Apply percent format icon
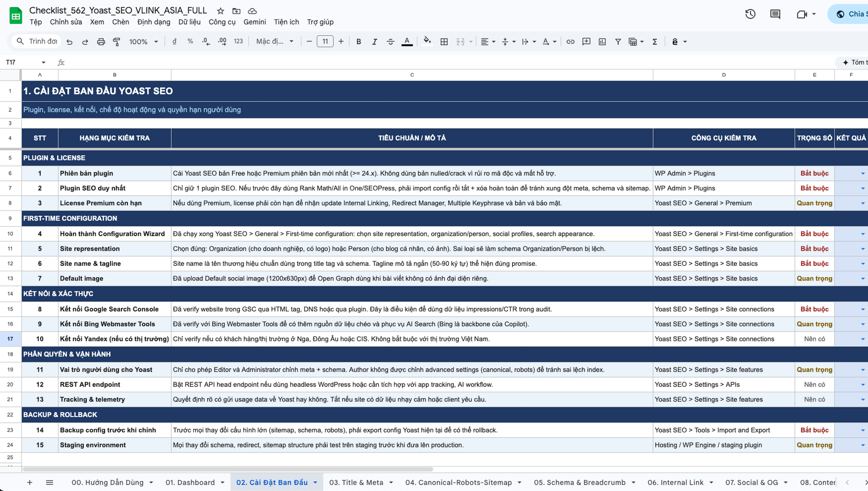The image size is (868, 491). click(x=190, y=41)
